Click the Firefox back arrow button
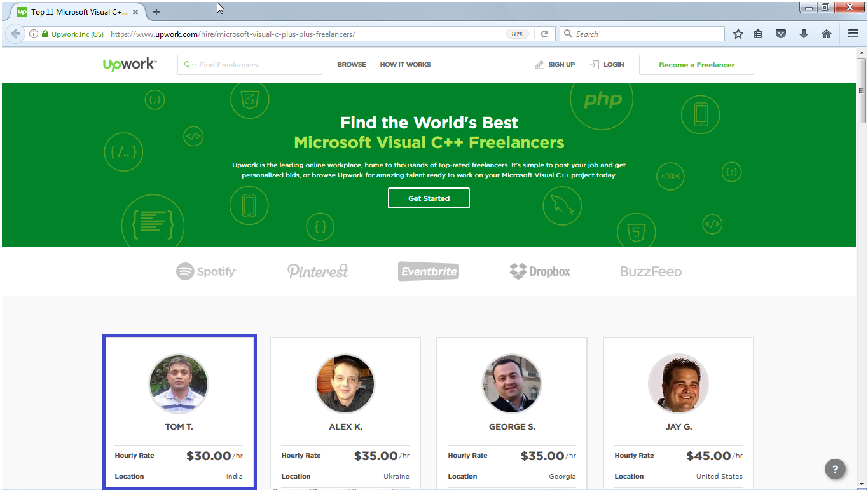The width and height of the screenshot is (868, 490). click(15, 34)
